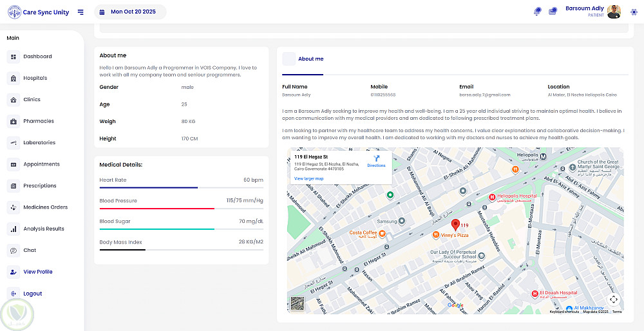The width and height of the screenshot is (644, 331).
Task: Click the Analysis Results chart icon
Action: (13, 229)
